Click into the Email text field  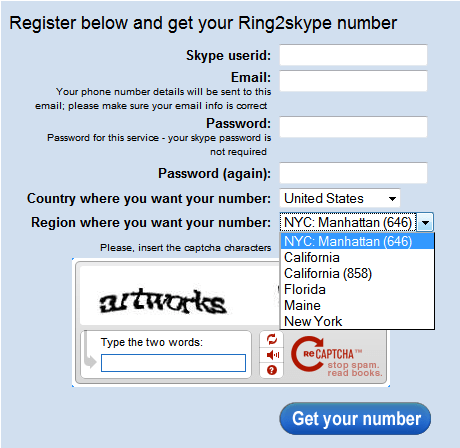pyautogui.click(x=353, y=81)
